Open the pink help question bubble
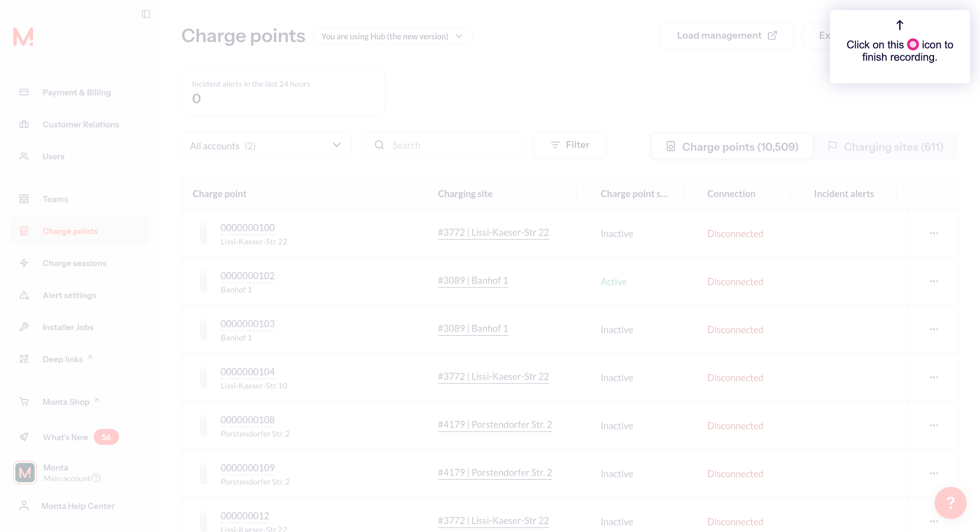This screenshot has height=532, width=980. coord(950,503)
